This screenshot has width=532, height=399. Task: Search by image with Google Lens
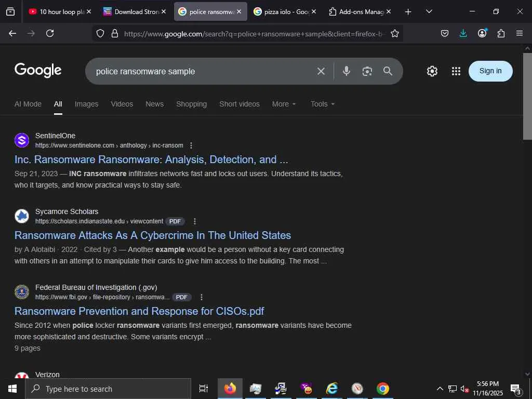tap(367, 71)
